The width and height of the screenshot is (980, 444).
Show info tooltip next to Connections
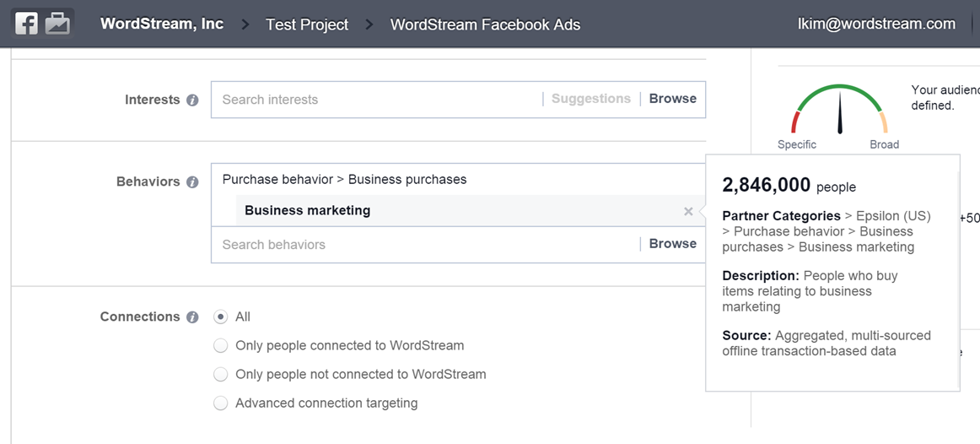coord(192,317)
